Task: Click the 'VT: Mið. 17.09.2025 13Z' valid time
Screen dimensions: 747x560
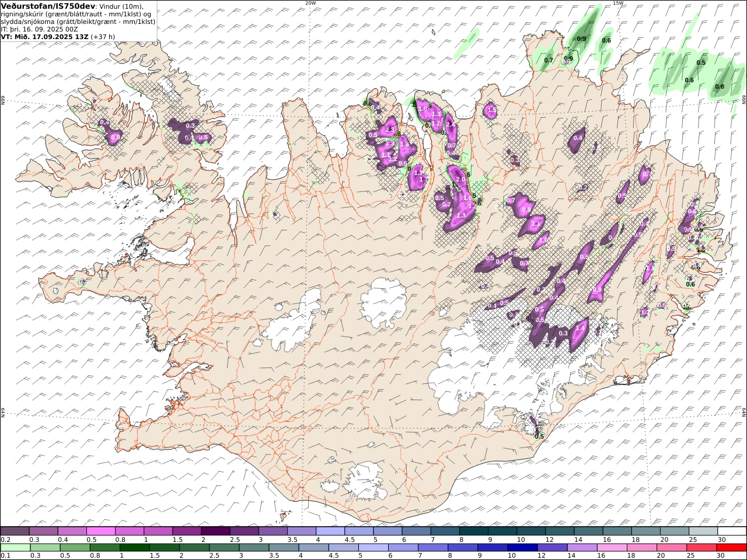Action: point(44,36)
